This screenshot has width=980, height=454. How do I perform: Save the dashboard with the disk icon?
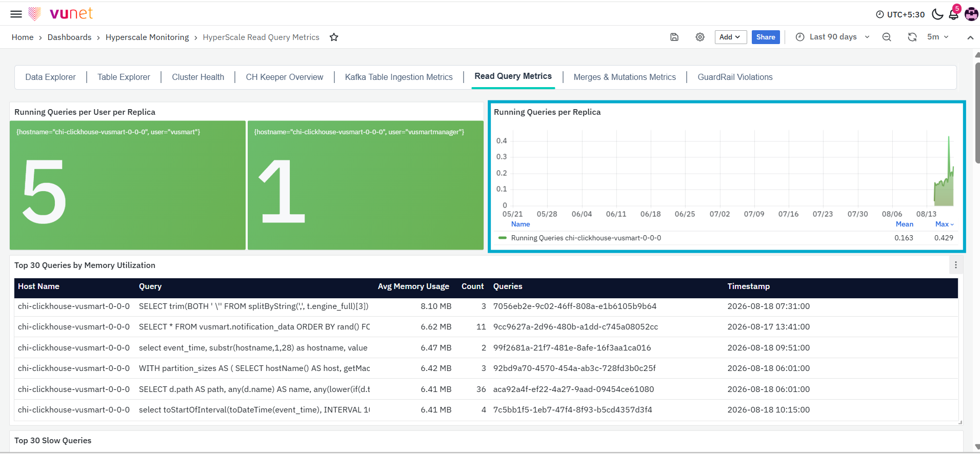tap(674, 37)
